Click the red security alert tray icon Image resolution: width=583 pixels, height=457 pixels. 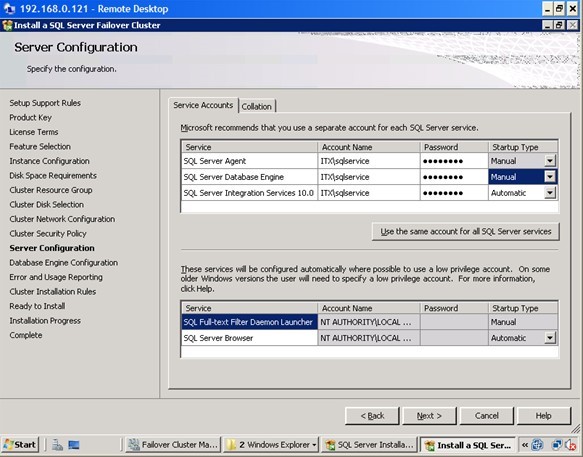pyautogui.click(x=570, y=445)
